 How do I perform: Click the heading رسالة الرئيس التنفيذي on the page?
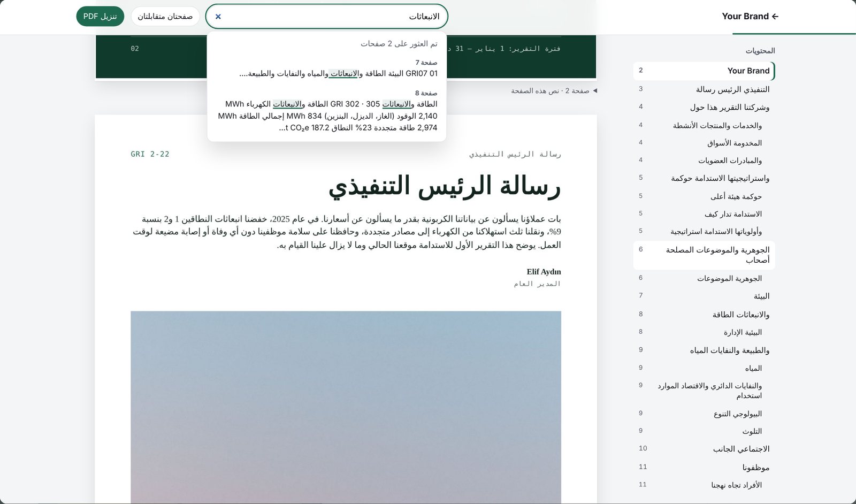[x=445, y=186]
